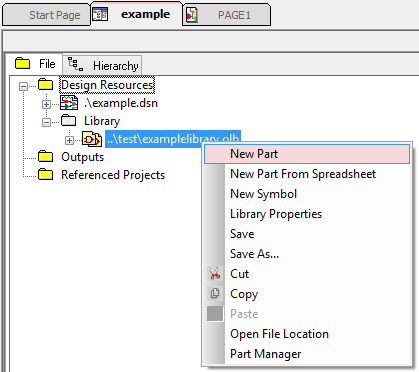Click the Hierarchy tab tree icon
The width and height of the screenshot is (419, 372).
click(x=76, y=64)
